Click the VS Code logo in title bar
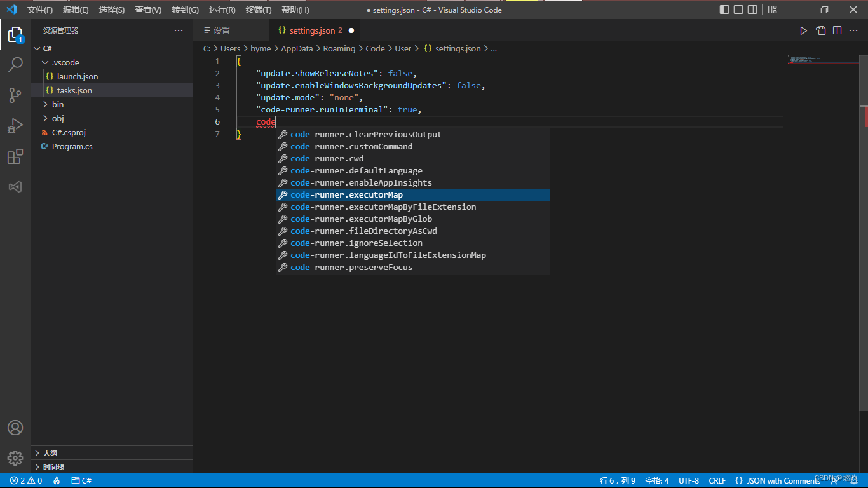The image size is (868, 488). click(11, 10)
